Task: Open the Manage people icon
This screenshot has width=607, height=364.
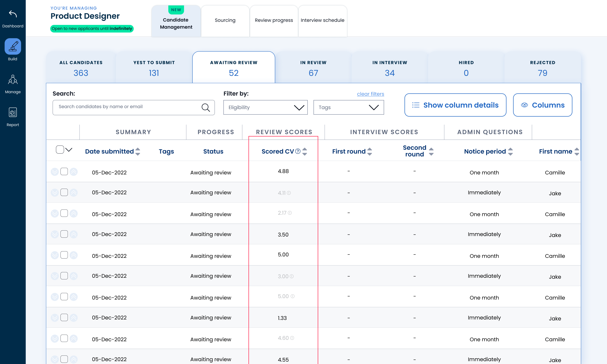Action: pyautogui.click(x=13, y=79)
